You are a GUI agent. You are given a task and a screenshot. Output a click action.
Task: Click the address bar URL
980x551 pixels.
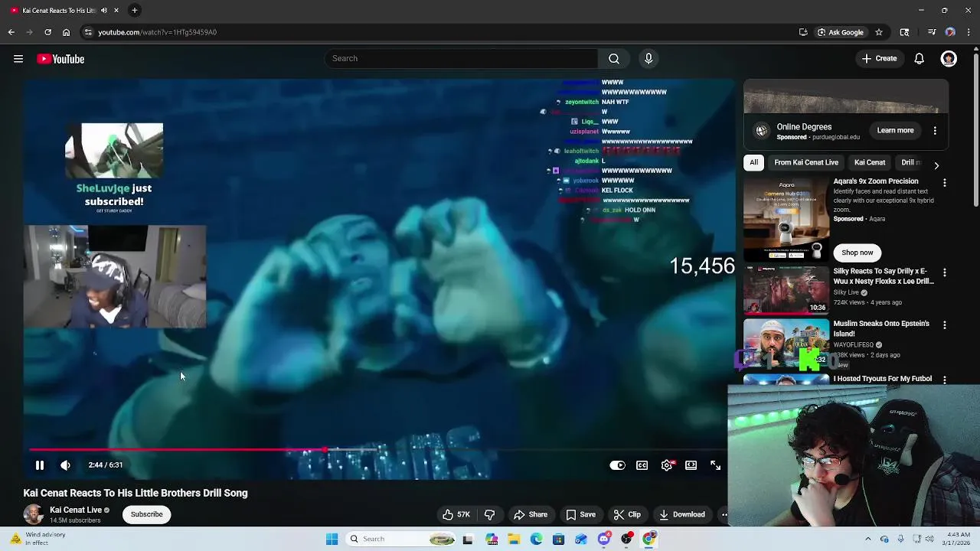[x=157, y=32]
